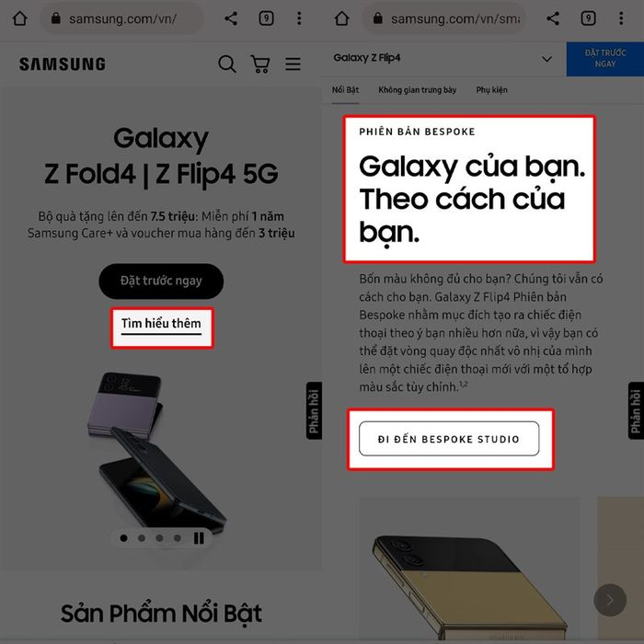
Task: Expand the Galaxy Z Flip4 dropdown chevron
Action: [x=546, y=59]
